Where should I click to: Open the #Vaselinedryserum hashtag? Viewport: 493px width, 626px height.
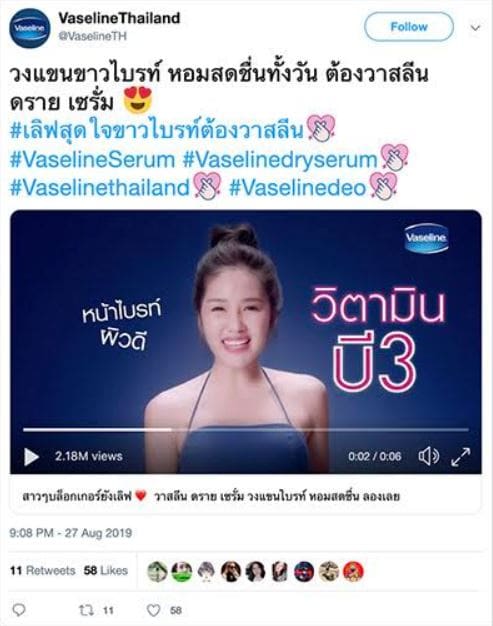pyautogui.click(x=280, y=159)
